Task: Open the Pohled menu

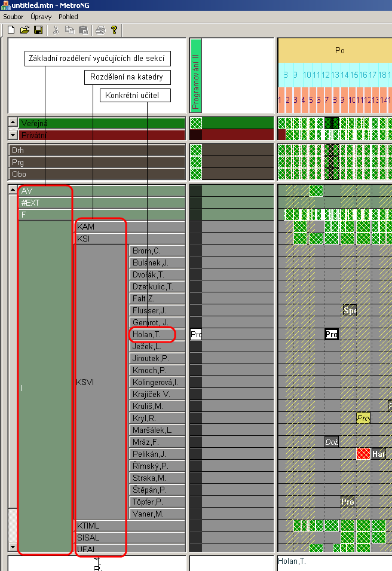Action: pyautogui.click(x=68, y=17)
